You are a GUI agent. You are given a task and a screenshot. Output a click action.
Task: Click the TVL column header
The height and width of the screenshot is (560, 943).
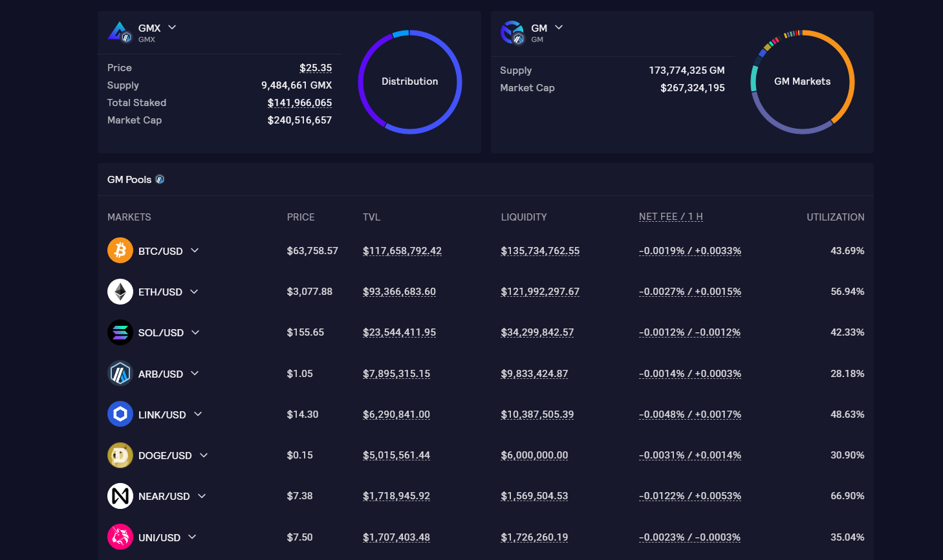pos(371,217)
